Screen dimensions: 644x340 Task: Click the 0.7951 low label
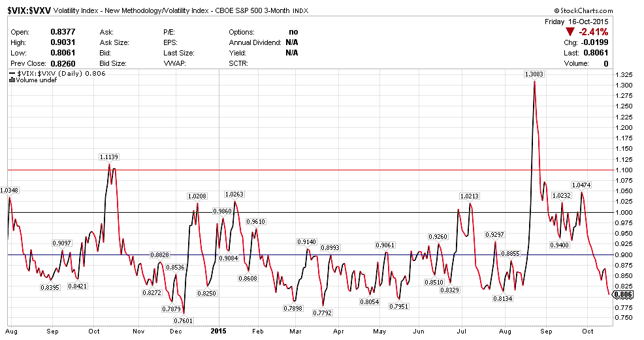coord(399,306)
